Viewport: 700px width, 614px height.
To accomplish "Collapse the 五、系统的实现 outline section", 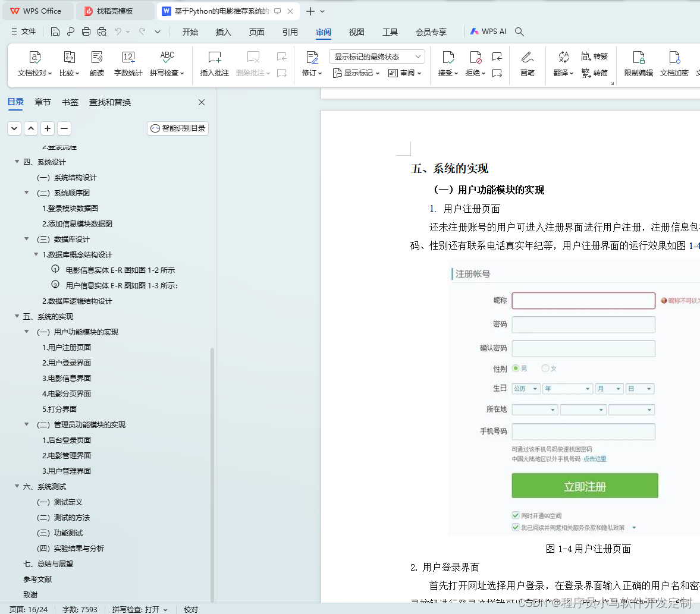I will point(17,316).
